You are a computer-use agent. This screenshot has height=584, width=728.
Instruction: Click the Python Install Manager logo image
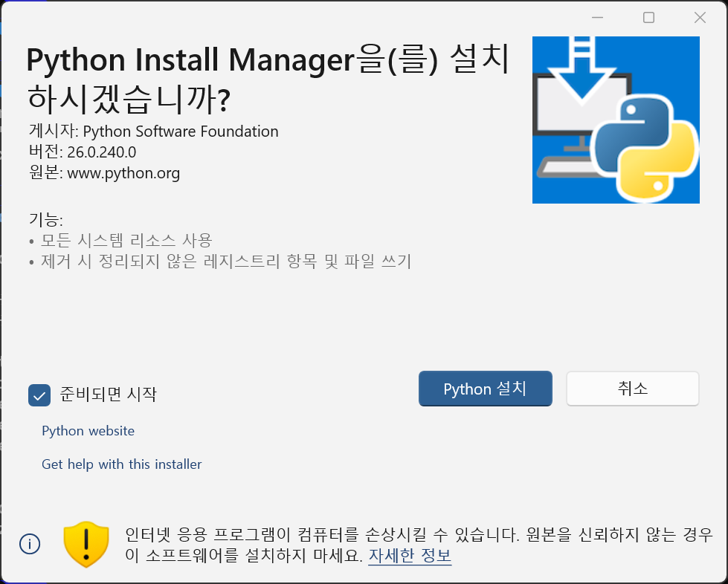click(x=616, y=120)
